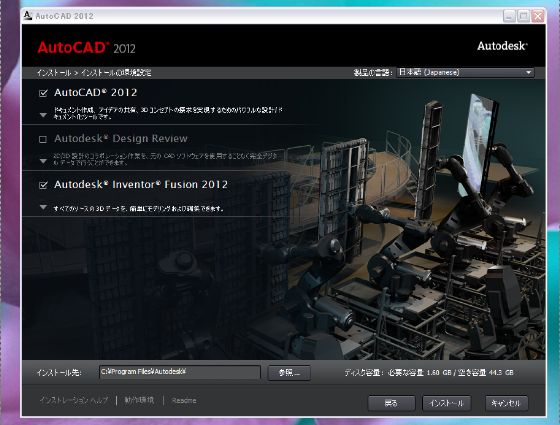Image resolution: width=560 pixels, height=425 pixels.
Task: Uncheck the AutoCAD 2012 product checkbox
Action: [43, 93]
